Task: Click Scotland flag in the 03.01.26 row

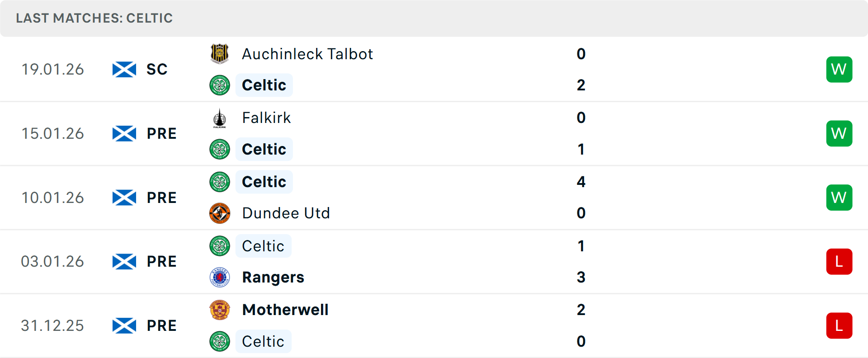Action: 124,262
